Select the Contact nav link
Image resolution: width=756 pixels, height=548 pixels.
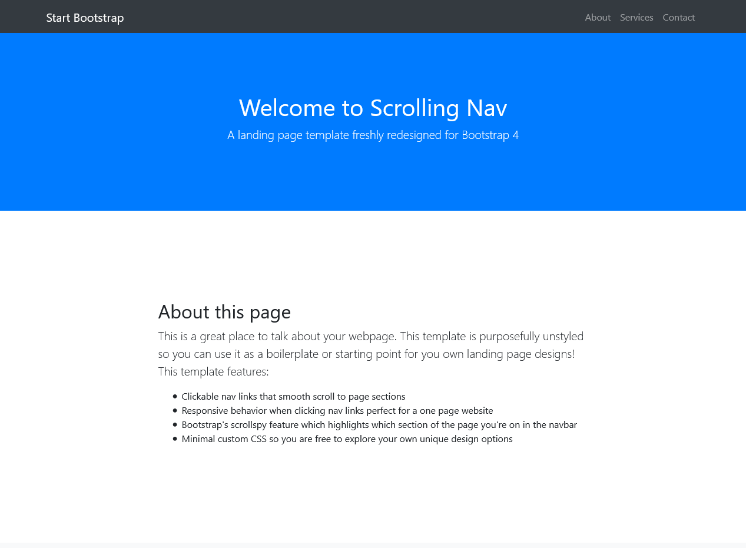pos(678,18)
